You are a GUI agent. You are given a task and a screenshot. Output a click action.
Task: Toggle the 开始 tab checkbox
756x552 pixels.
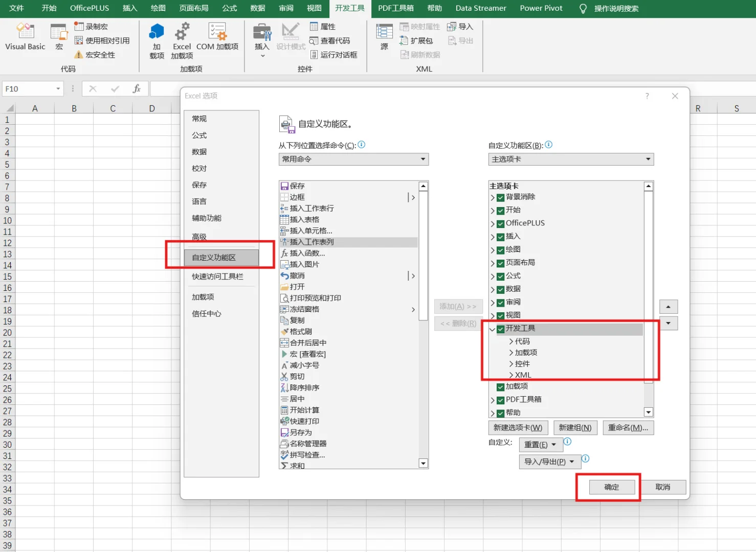(x=501, y=211)
